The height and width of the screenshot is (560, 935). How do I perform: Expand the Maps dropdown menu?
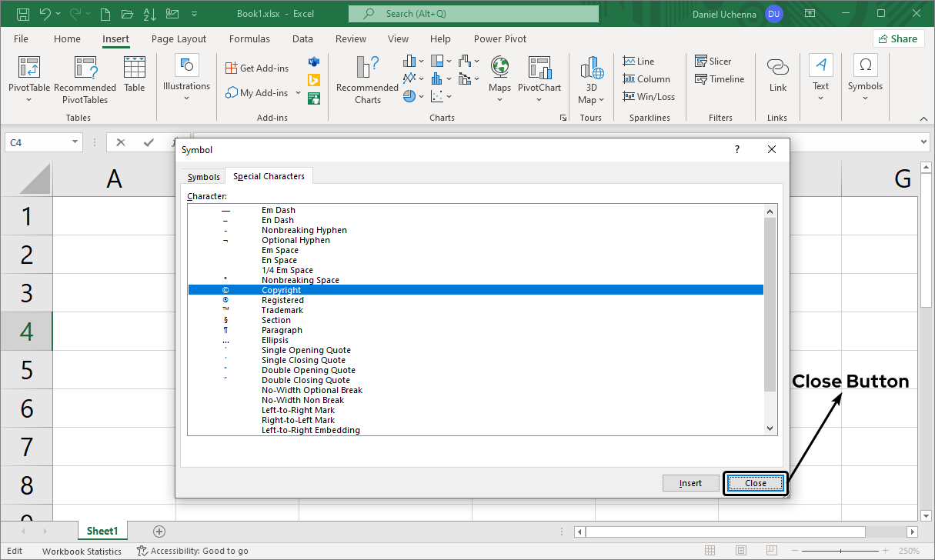click(499, 99)
